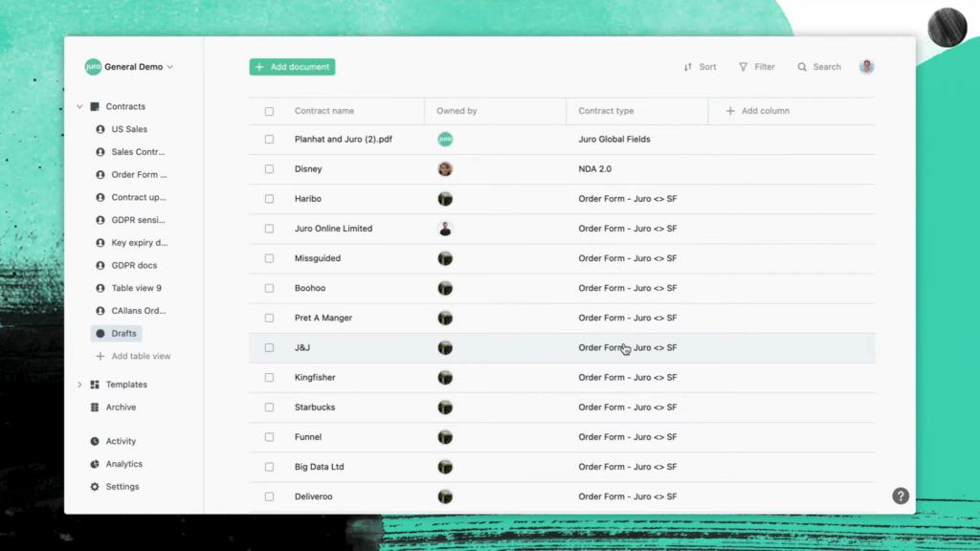The image size is (980, 551).
Task: Click the Add document button
Action: 292,67
